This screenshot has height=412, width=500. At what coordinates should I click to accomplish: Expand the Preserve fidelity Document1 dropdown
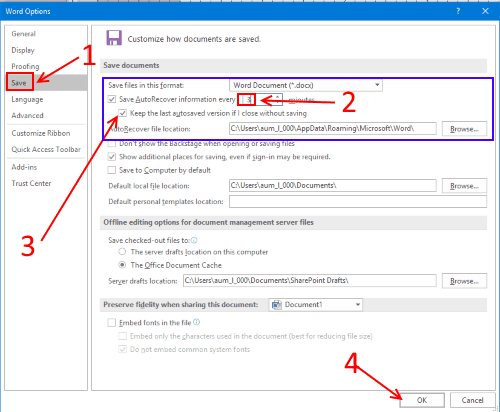point(315,305)
